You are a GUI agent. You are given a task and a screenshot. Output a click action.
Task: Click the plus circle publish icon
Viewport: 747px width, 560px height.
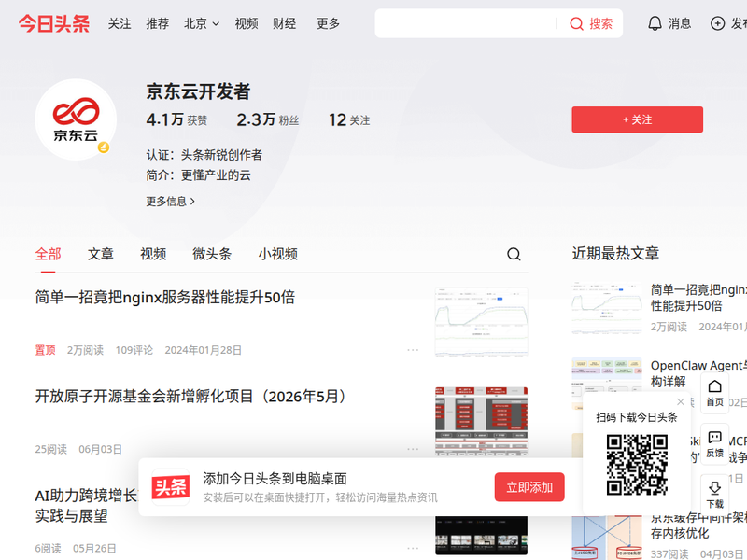717,23
